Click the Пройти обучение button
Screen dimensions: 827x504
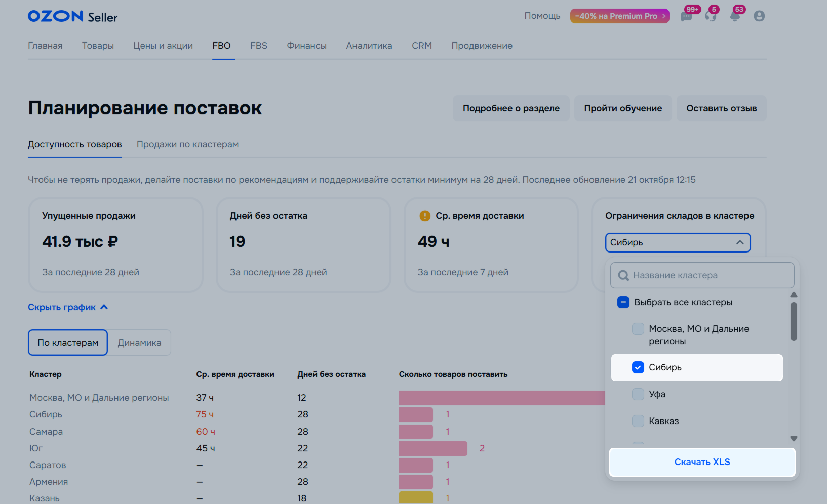tap(622, 108)
